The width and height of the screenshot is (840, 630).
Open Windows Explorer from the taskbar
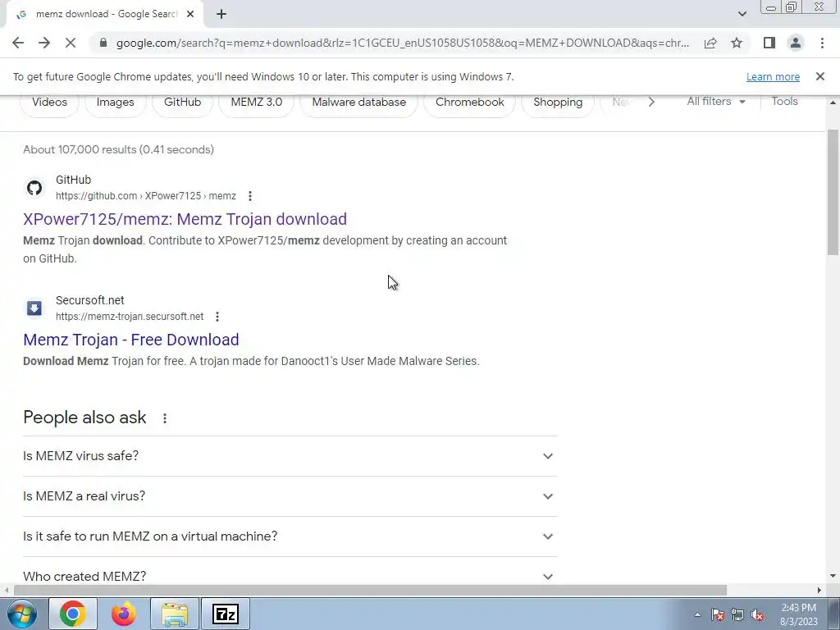point(175,614)
